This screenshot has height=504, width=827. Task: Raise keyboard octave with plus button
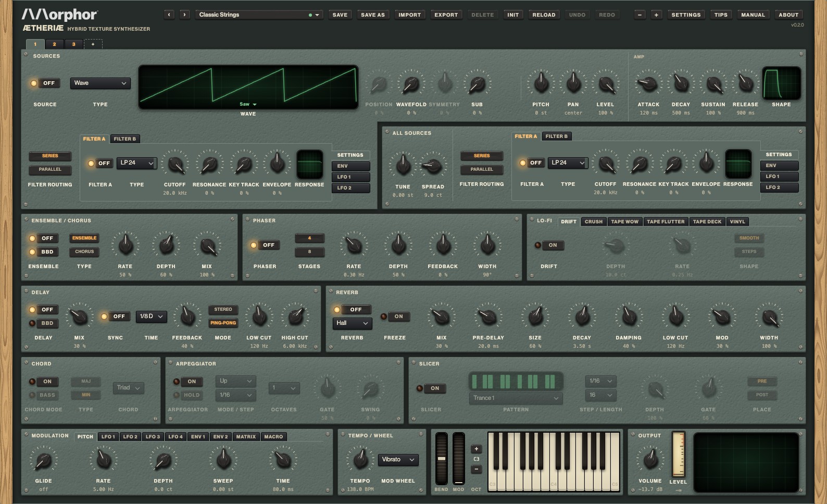pos(476,449)
